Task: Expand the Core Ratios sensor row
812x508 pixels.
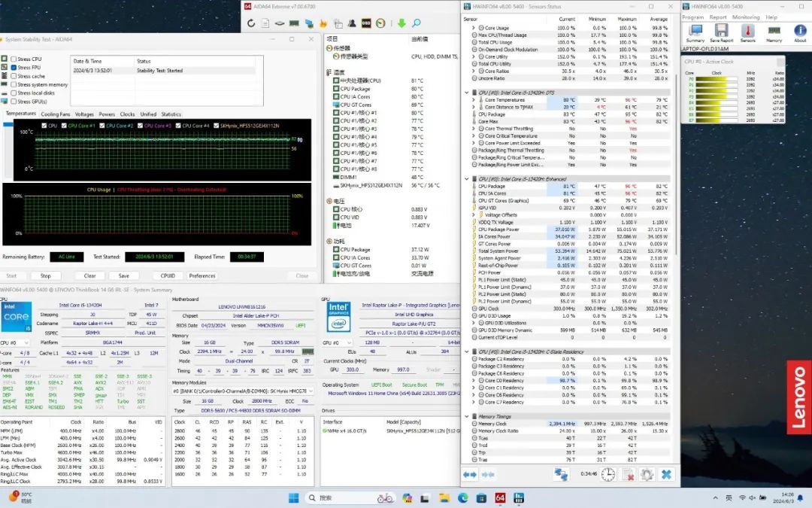Action: [x=473, y=71]
